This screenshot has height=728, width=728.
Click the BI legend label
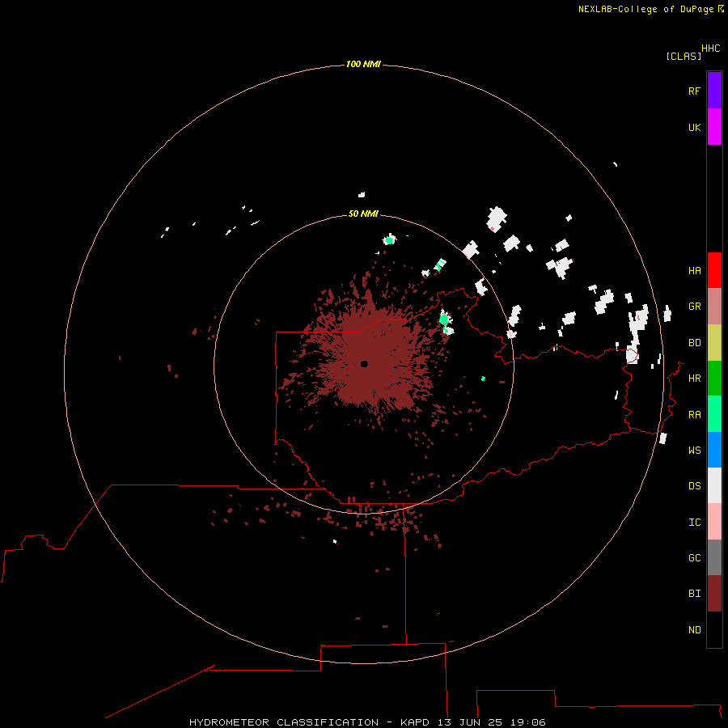pyautogui.click(x=694, y=594)
